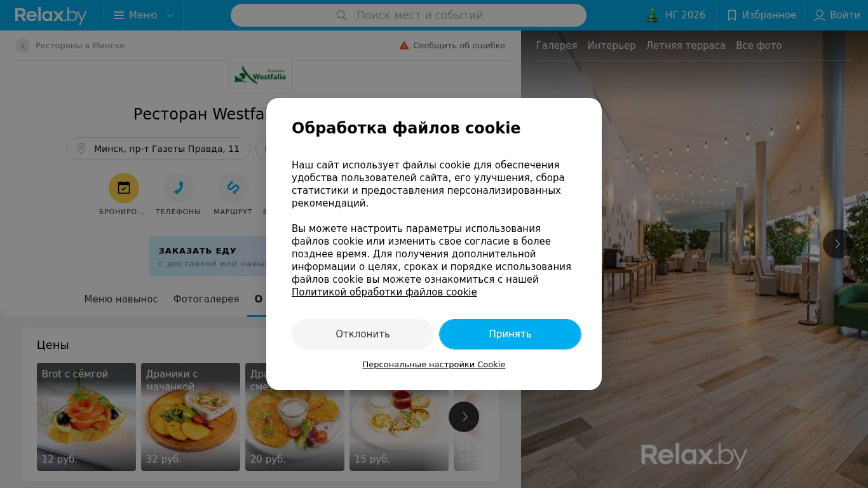Select Меню навынос tab
This screenshot has width=868, height=488.
click(x=121, y=299)
